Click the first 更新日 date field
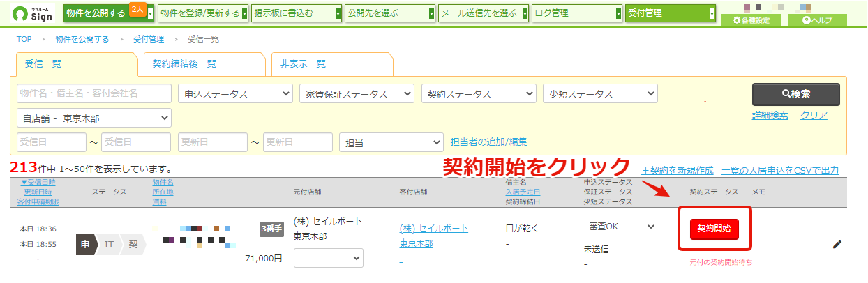Screen dimensions: 868x283 click(x=213, y=142)
